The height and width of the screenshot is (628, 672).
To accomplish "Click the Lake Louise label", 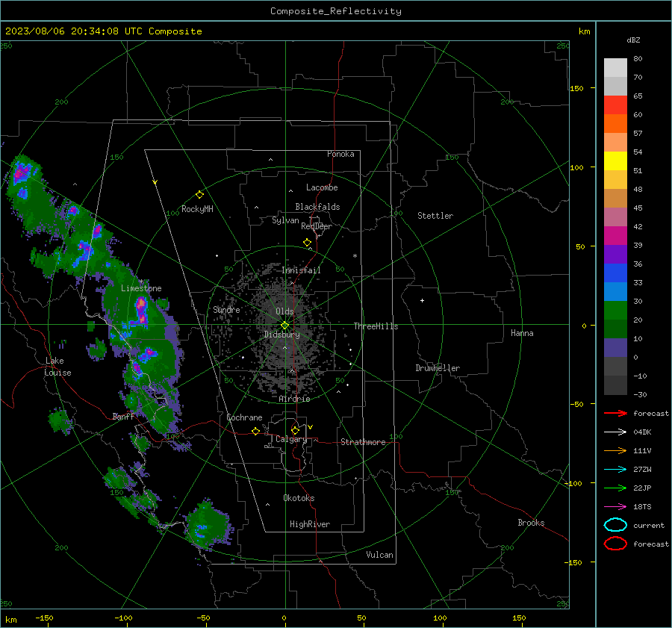I will [57, 367].
